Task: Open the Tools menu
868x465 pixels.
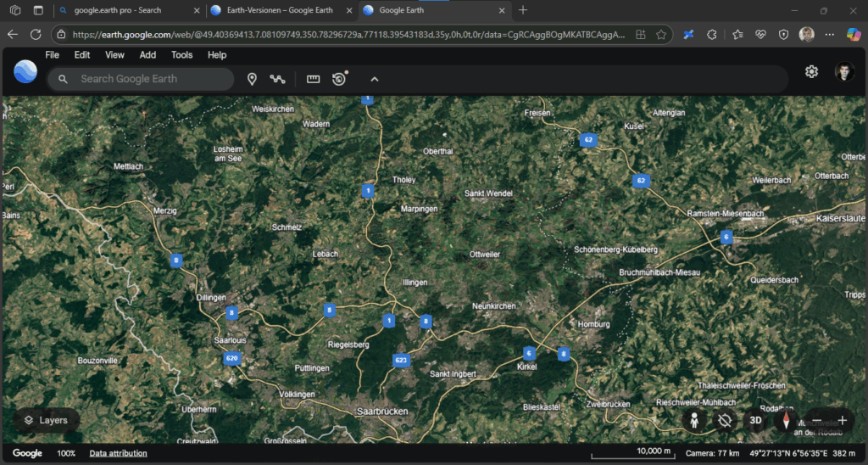Action: coord(181,55)
